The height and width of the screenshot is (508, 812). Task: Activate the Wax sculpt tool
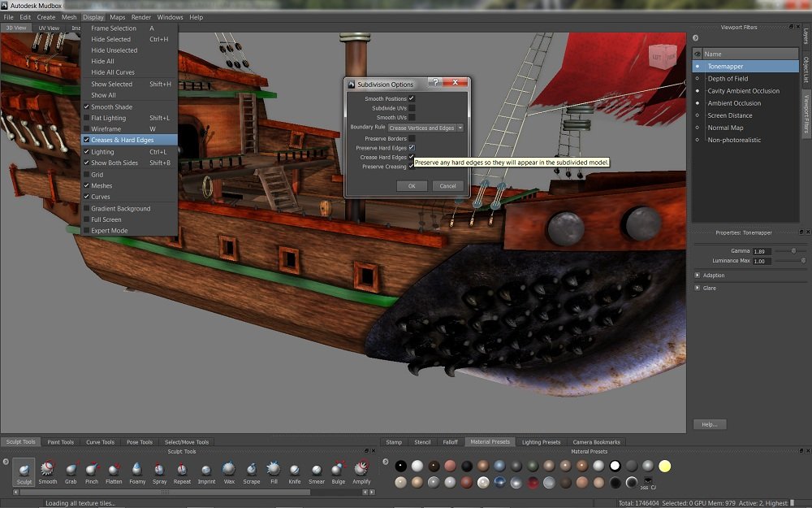[x=230, y=470]
